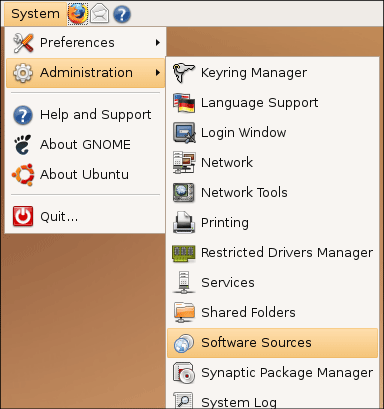Select Preferences in the System menu
This screenshot has width=384, height=409.
(85, 43)
